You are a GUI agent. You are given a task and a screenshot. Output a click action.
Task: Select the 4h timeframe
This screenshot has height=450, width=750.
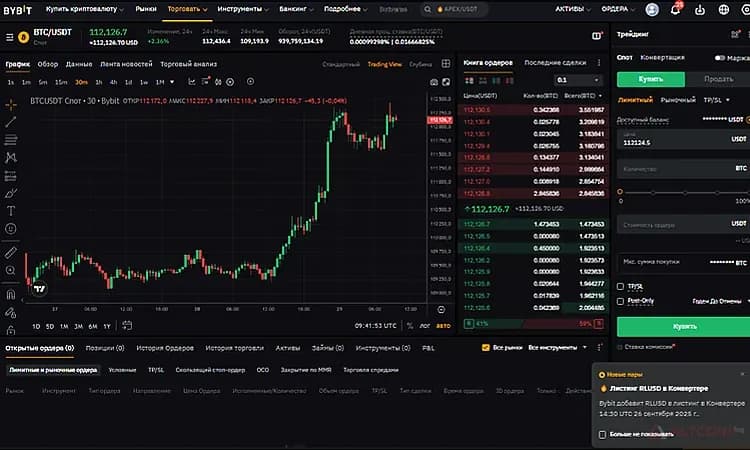point(113,82)
